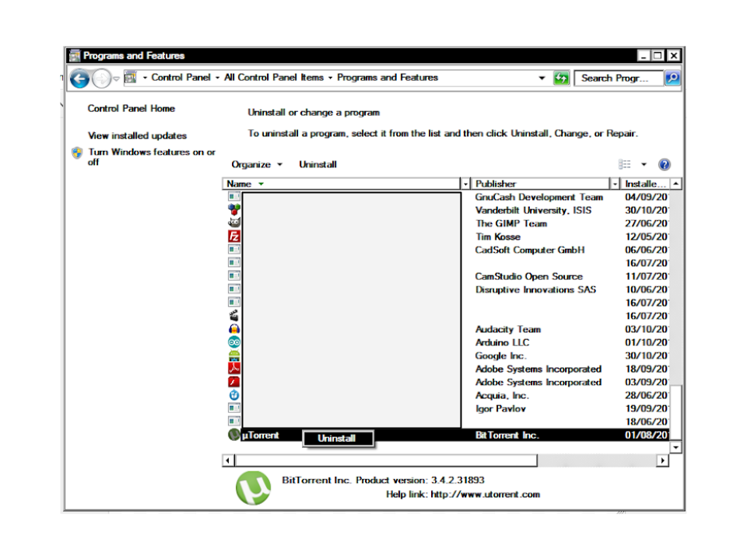Select the Vanderbilt University colored cubes icon
Image resolution: width=747 pixels, height=560 pixels.
pyautogui.click(x=234, y=209)
